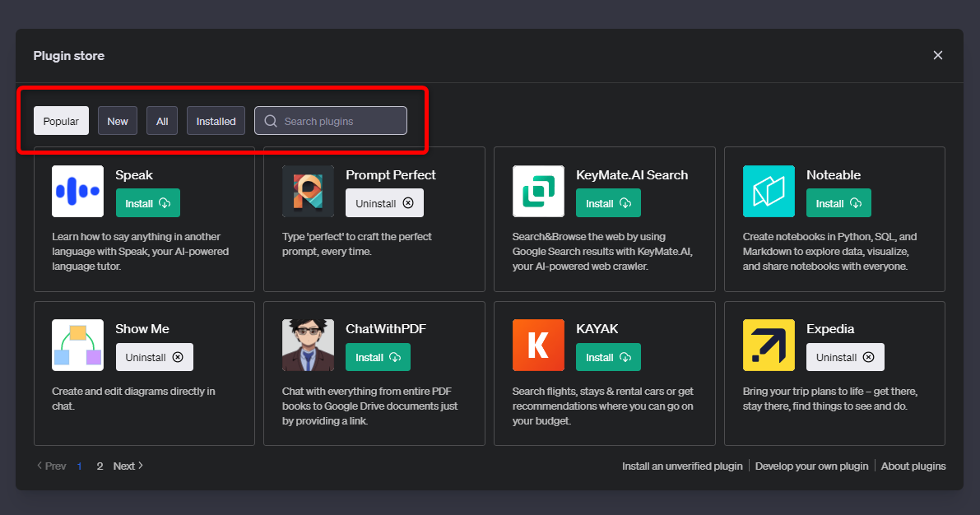Viewport: 980px width, 515px height.
Task: Click the Prompt Perfect plugin logo
Action: pos(308,191)
